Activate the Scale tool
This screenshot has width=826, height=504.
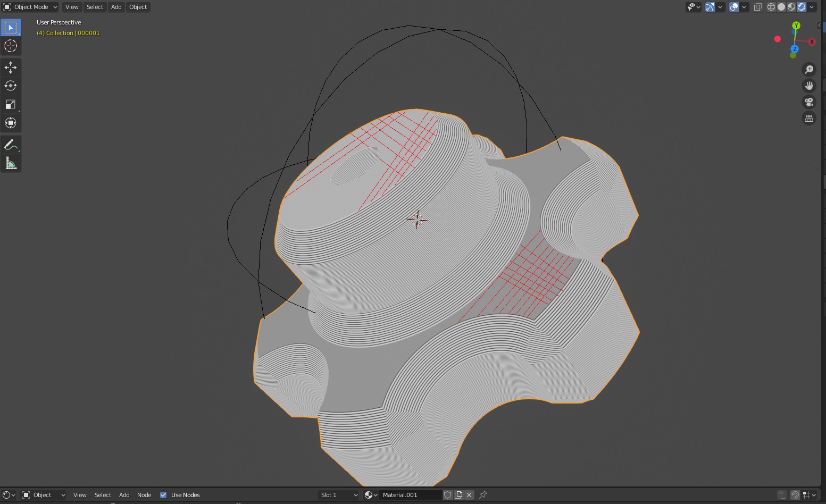click(x=11, y=104)
